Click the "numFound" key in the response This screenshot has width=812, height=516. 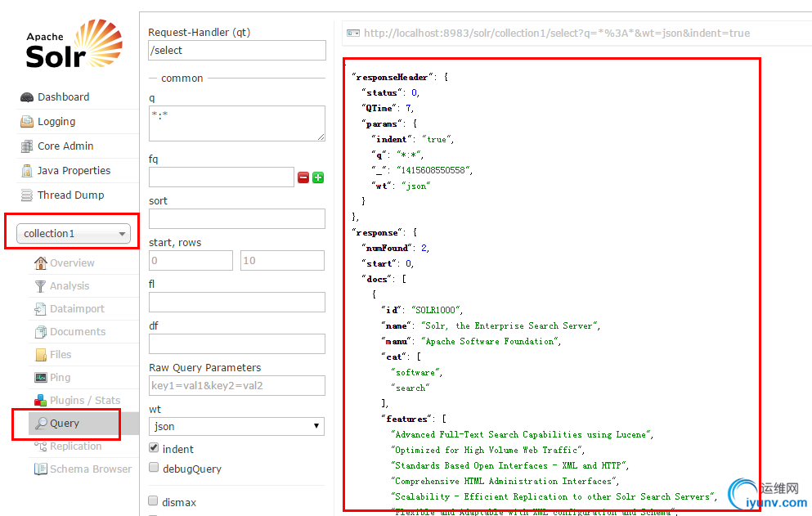pyautogui.click(x=388, y=248)
